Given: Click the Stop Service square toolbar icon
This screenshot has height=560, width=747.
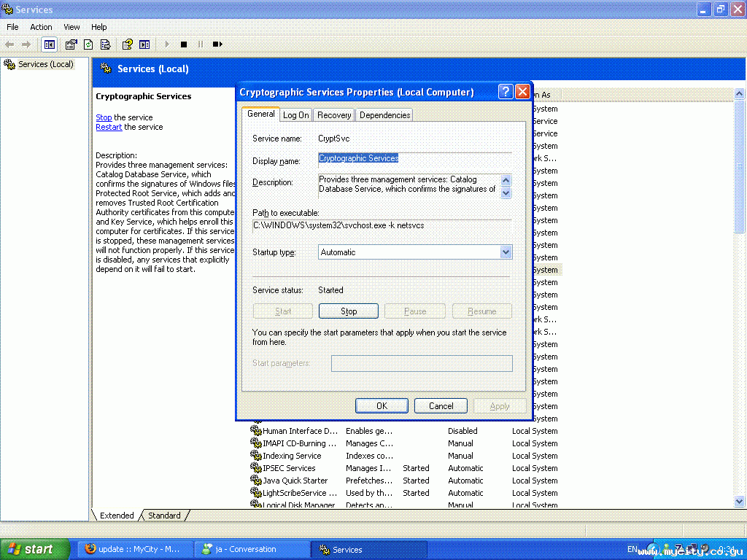Looking at the screenshot, I should pyautogui.click(x=184, y=44).
